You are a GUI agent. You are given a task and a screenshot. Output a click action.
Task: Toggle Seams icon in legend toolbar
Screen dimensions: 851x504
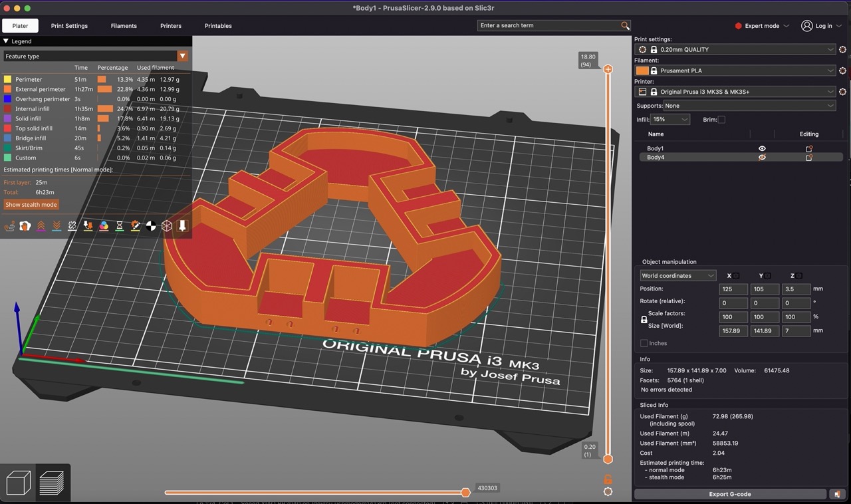pyautogui.click(x=72, y=226)
